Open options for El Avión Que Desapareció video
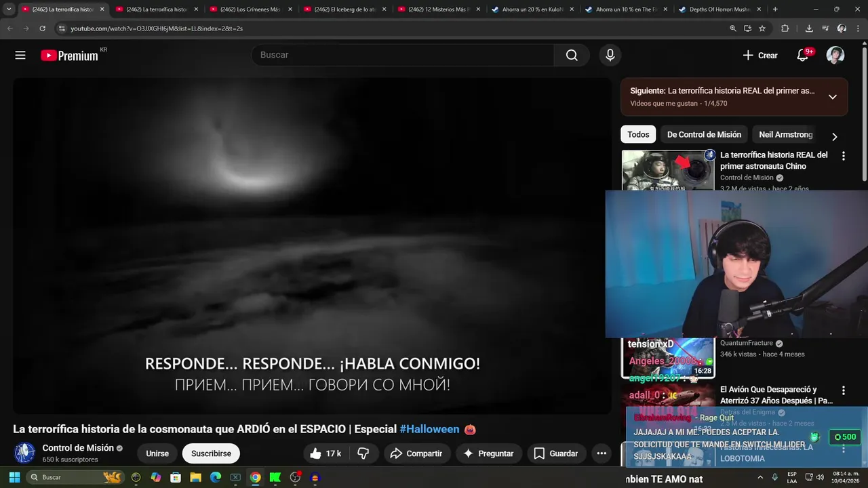 [844, 390]
